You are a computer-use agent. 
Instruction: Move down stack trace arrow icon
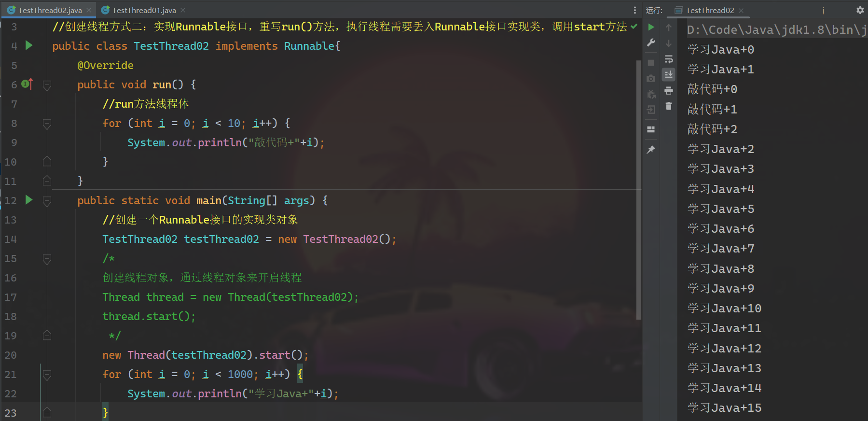click(x=669, y=43)
